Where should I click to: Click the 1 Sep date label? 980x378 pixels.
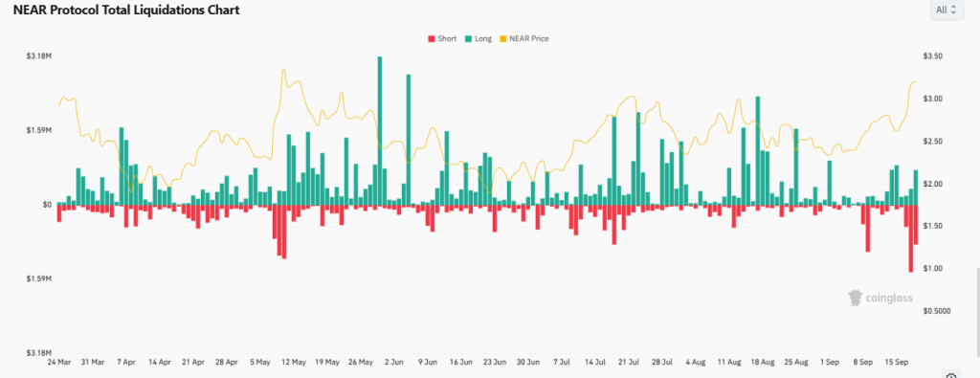click(x=830, y=362)
